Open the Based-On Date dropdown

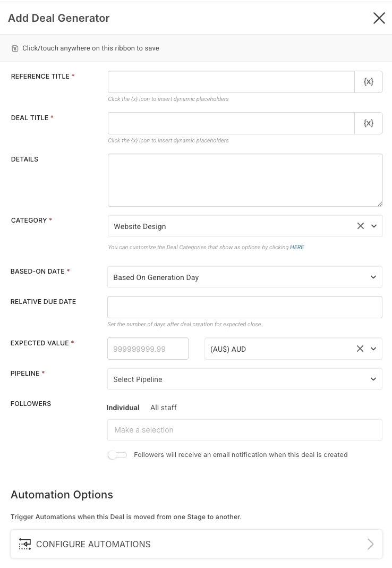click(245, 277)
